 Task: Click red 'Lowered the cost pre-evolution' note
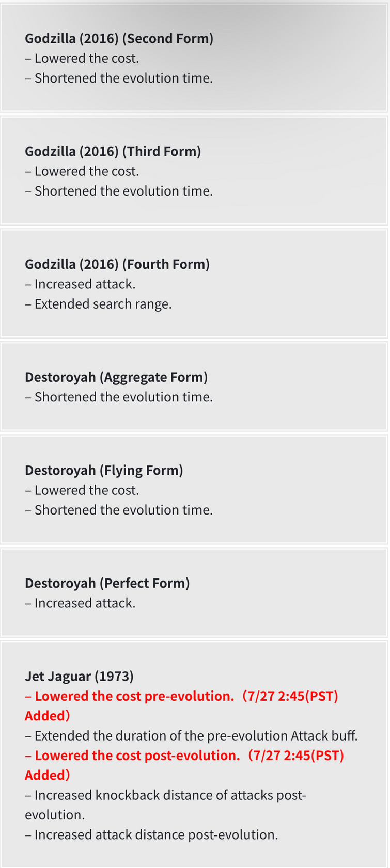pyautogui.click(x=181, y=706)
